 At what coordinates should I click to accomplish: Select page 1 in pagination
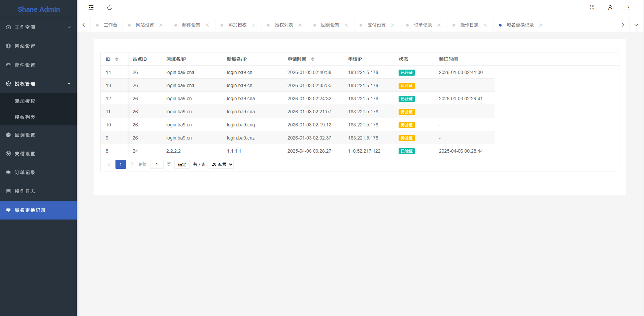coord(121,164)
